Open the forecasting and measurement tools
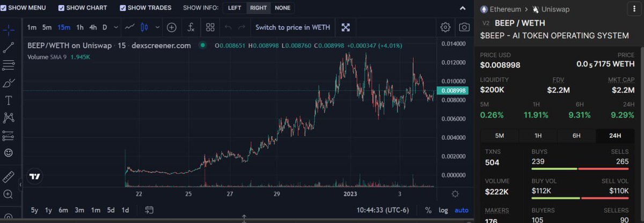Viewport: 644px width, 223px height. [x=9, y=135]
